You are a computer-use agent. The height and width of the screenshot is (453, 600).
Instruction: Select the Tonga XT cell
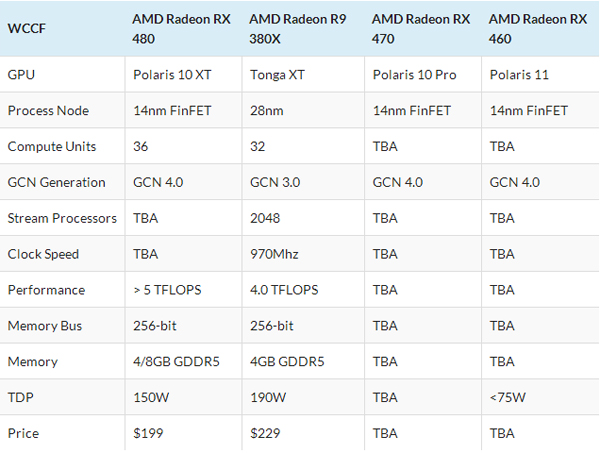click(276, 74)
